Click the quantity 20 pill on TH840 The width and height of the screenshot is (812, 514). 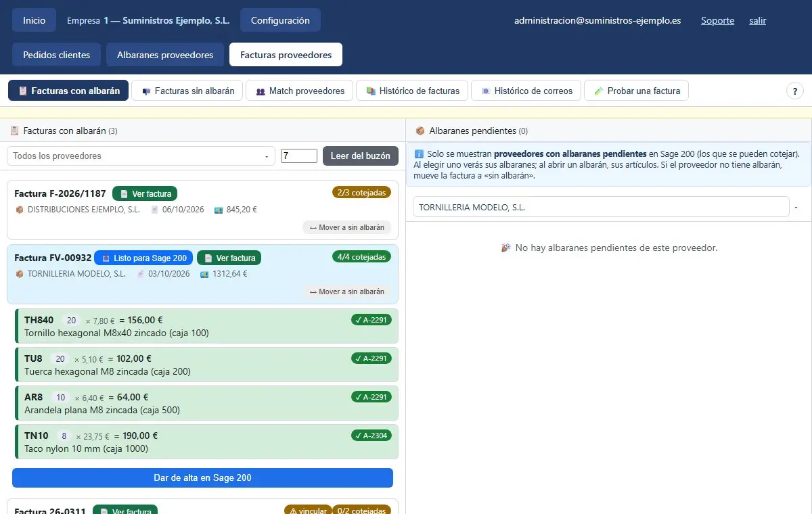pos(71,321)
